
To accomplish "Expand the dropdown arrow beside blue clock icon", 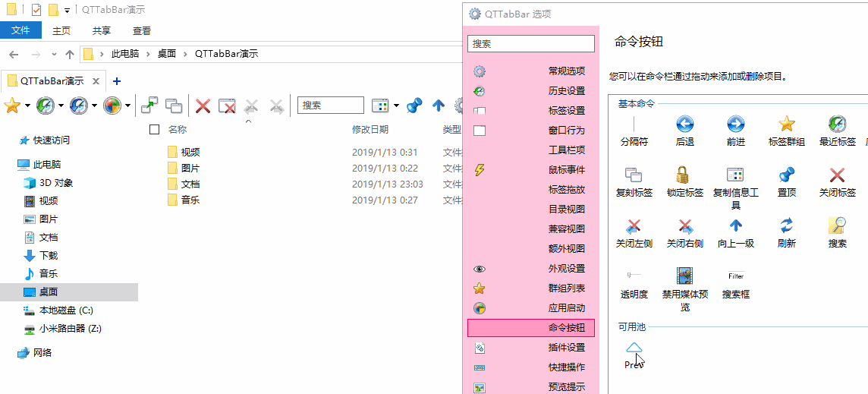I will pyautogui.click(x=94, y=106).
